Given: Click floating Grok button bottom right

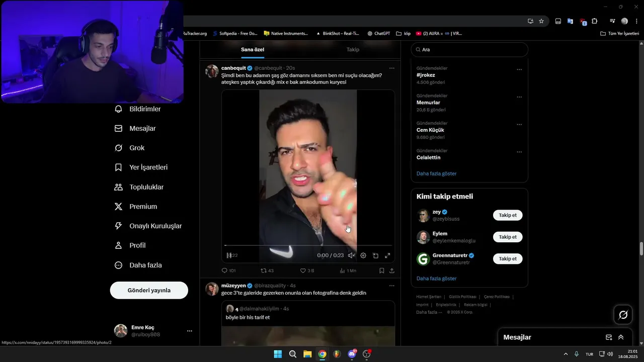Looking at the screenshot, I should (623, 315).
